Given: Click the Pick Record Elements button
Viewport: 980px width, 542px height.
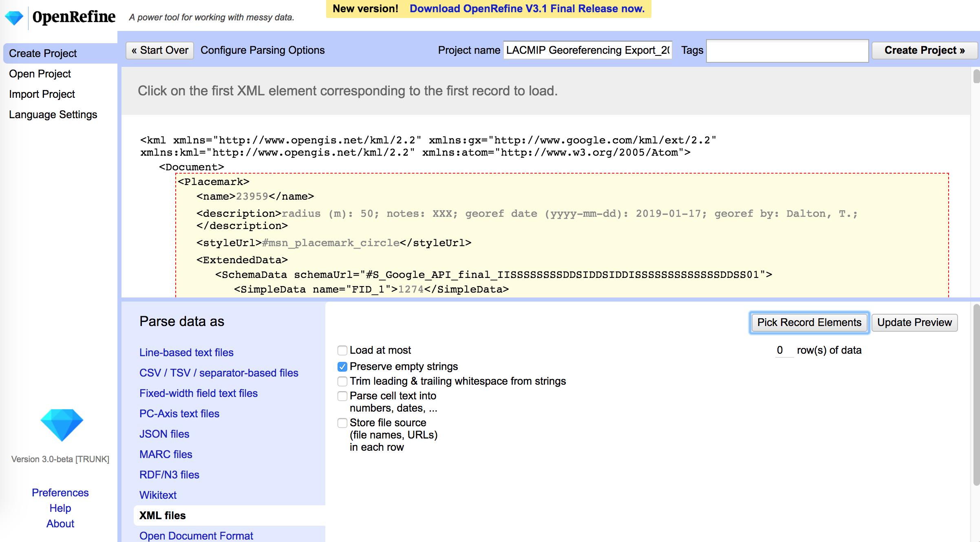Looking at the screenshot, I should [x=809, y=322].
